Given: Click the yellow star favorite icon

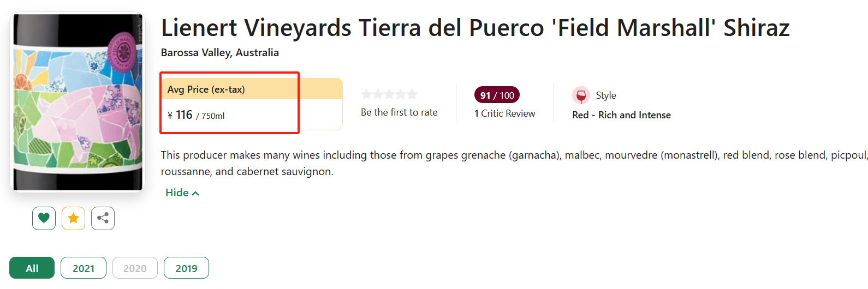Looking at the screenshot, I should (x=73, y=218).
